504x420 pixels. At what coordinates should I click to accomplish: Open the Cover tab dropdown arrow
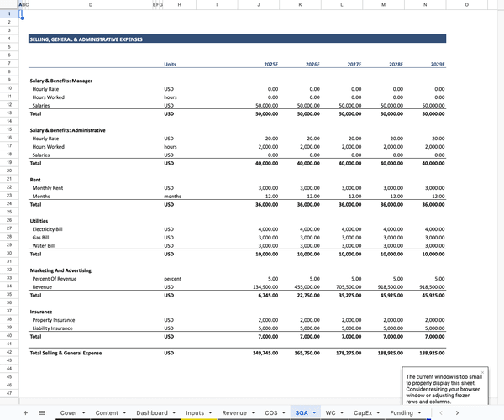(x=83, y=413)
